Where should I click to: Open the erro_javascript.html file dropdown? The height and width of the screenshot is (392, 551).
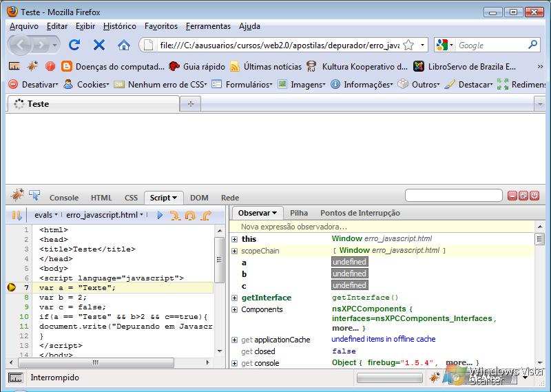tap(105, 215)
